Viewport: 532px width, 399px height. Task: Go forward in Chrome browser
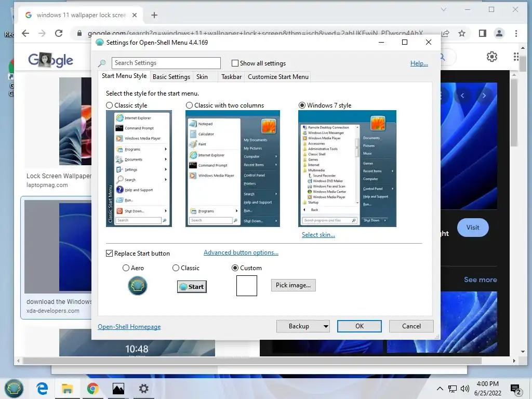[x=42, y=33]
